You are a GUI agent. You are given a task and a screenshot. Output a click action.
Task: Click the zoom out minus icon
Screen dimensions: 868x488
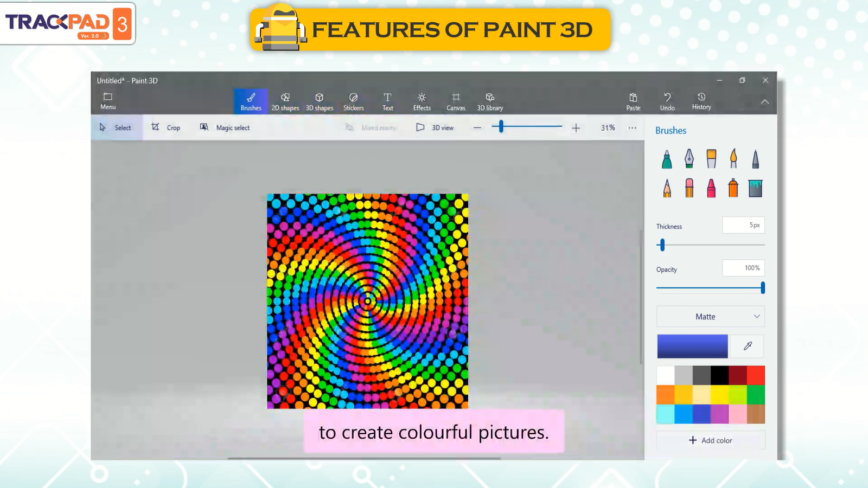tap(477, 128)
